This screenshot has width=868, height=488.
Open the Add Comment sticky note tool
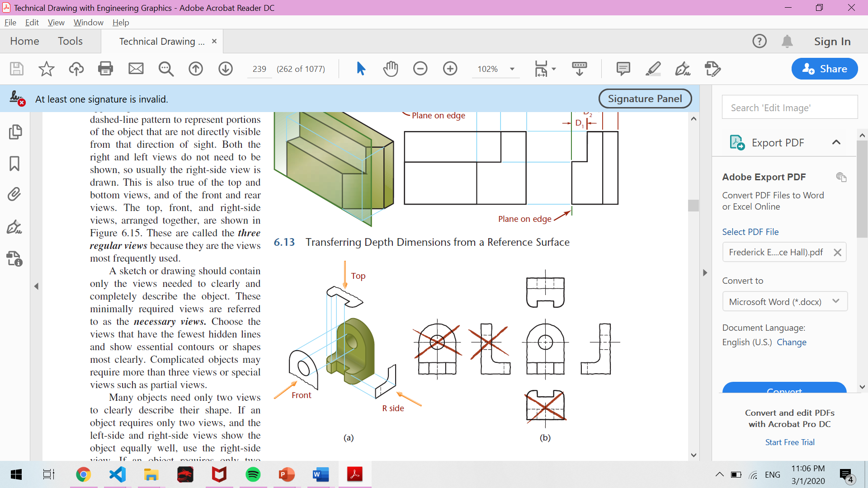[x=623, y=69]
